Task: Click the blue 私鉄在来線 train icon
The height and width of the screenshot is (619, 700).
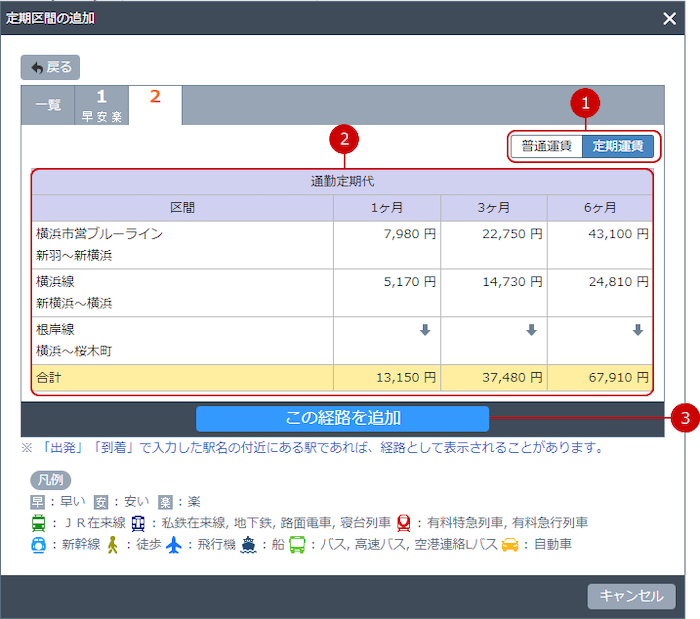Action: [137, 522]
